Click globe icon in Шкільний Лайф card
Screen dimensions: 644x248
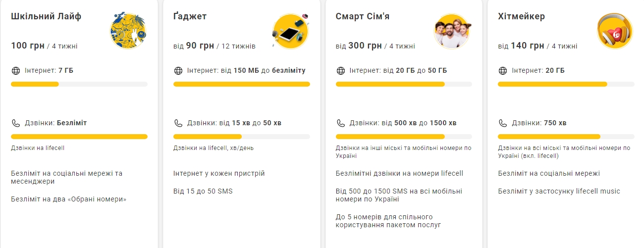click(15, 71)
